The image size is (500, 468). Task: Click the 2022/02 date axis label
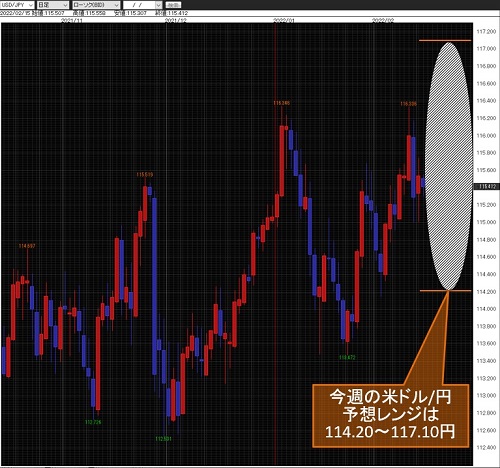pos(383,20)
